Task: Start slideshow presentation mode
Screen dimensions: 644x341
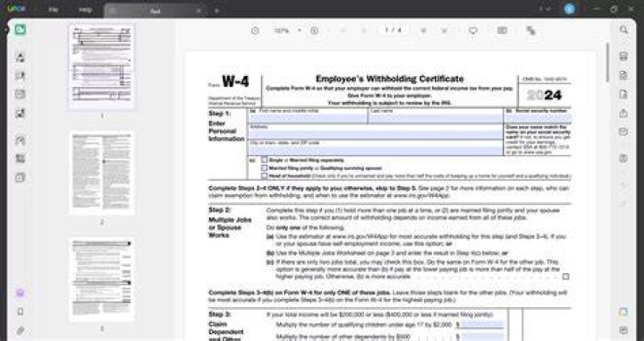Action: (473, 30)
